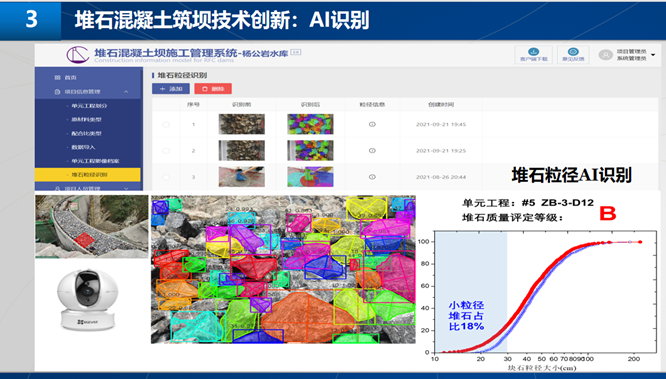Collapse the 项目信息管理 sidebar section
Screen dimensions: 666x379
point(126,92)
